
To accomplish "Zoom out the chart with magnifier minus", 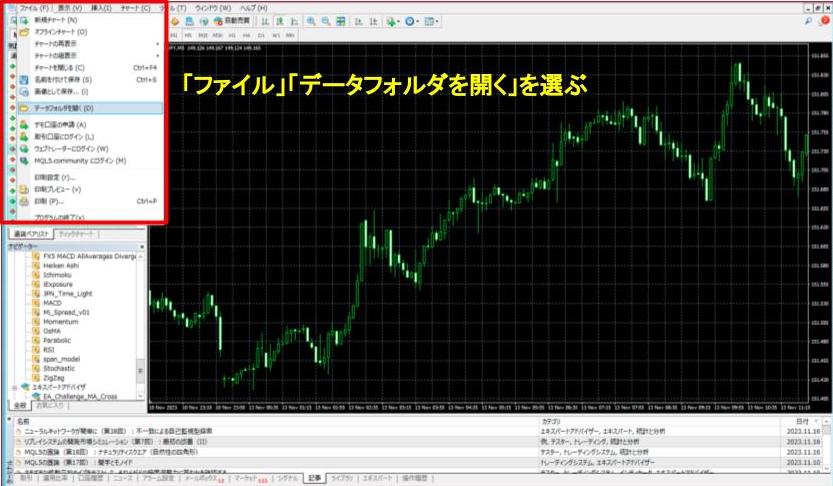I will [326, 21].
